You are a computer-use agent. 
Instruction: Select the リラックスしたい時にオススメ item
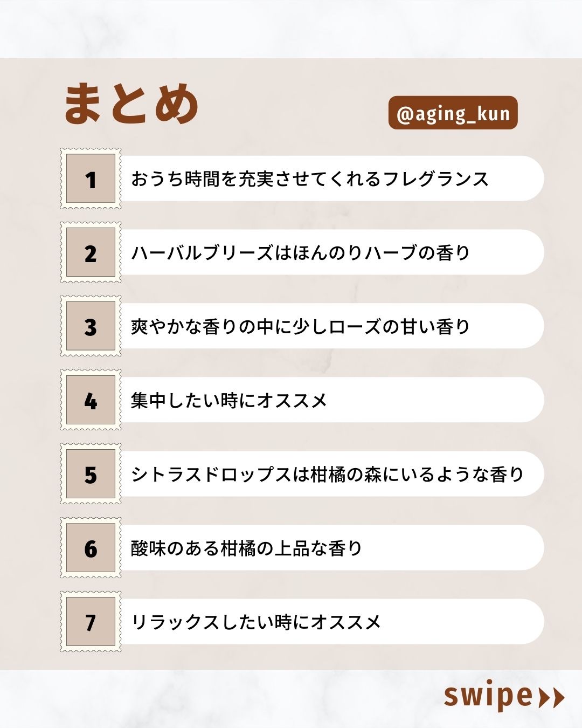click(x=256, y=622)
